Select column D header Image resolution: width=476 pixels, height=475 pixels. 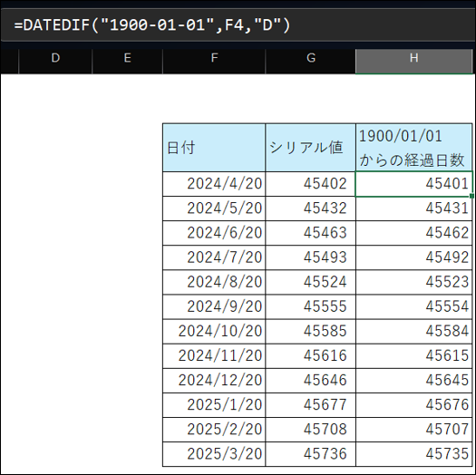point(55,61)
